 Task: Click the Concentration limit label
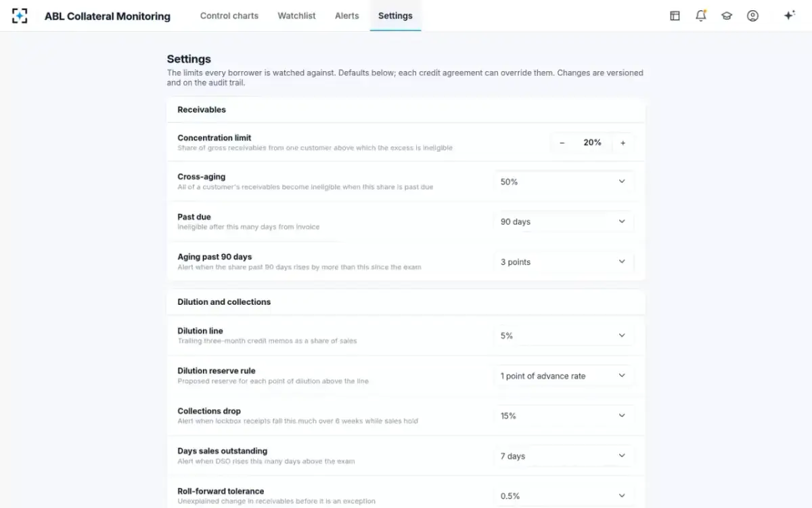click(215, 137)
